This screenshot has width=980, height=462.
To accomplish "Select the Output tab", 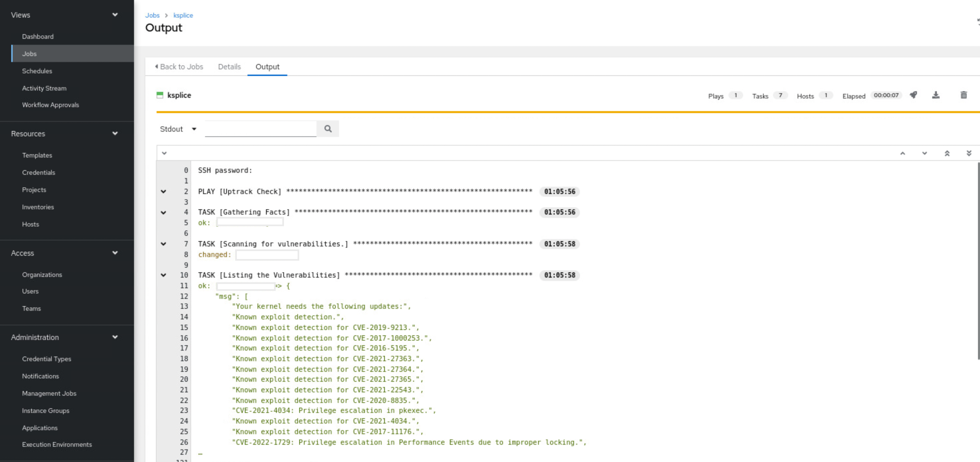I will [x=267, y=66].
